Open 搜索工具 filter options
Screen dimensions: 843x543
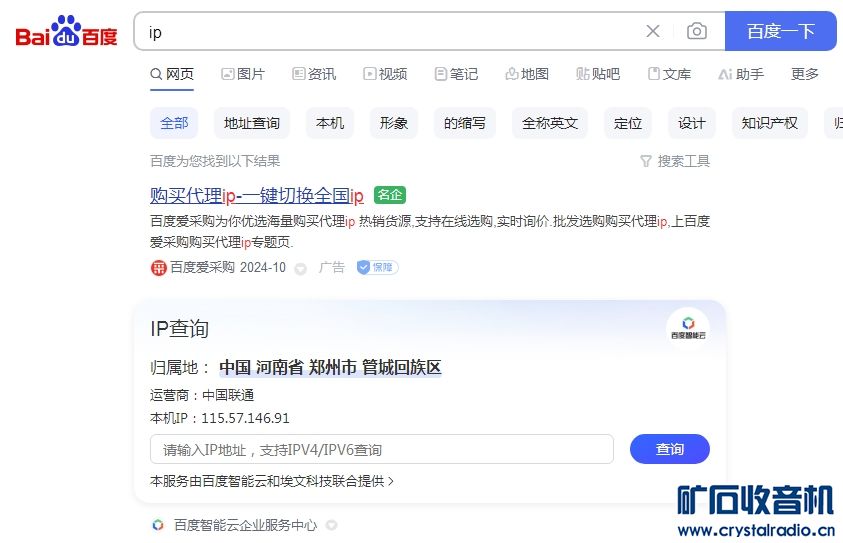point(675,161)
